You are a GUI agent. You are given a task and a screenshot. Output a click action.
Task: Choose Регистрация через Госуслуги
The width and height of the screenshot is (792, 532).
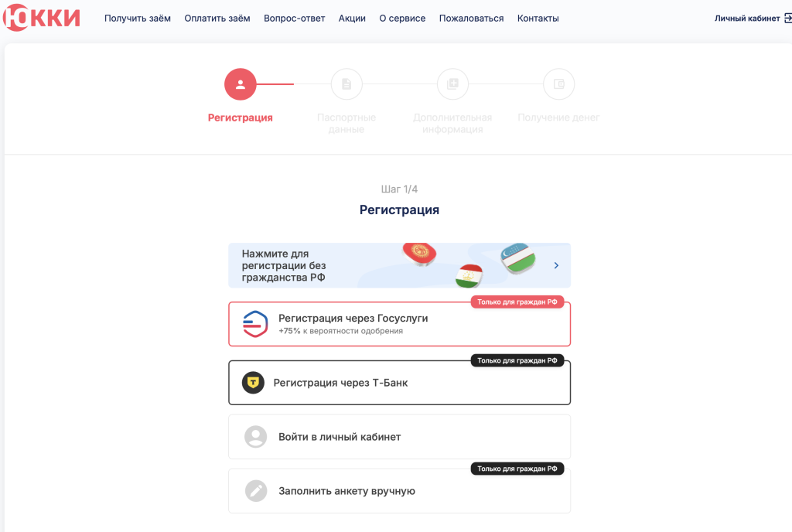(399, 324)
